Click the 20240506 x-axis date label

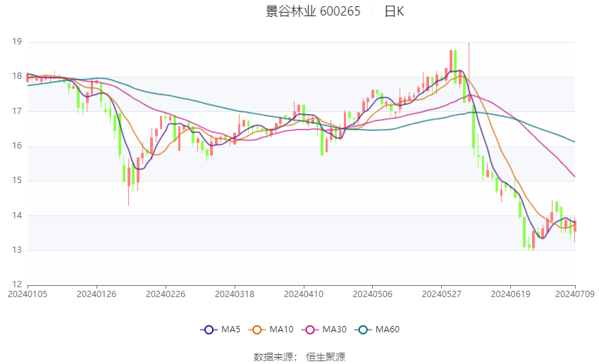tap(373, 294)
